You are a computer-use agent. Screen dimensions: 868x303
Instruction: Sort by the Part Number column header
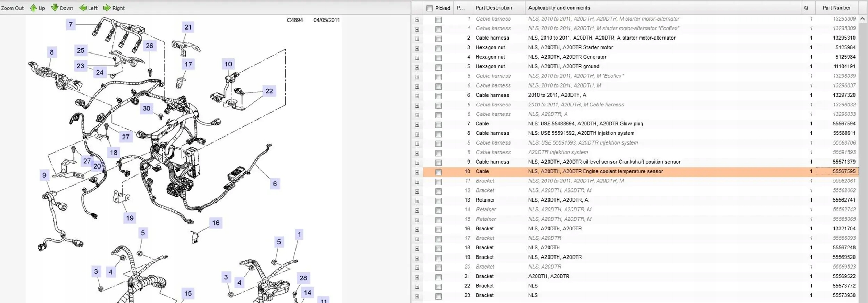tap(836, 8)
